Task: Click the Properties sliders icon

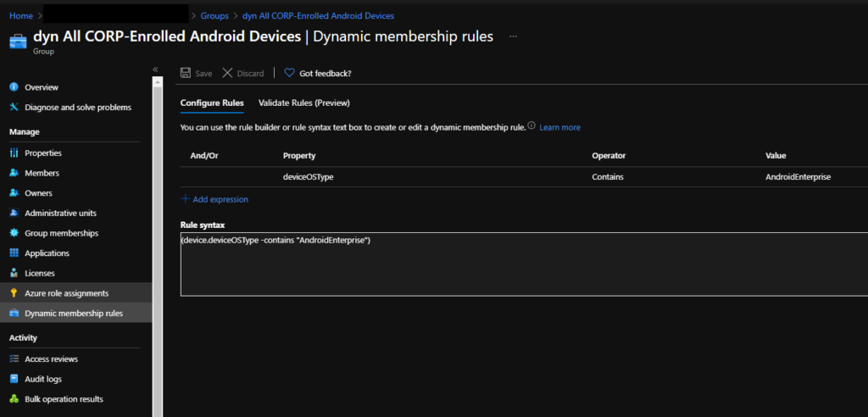Action: pos(14,153)
